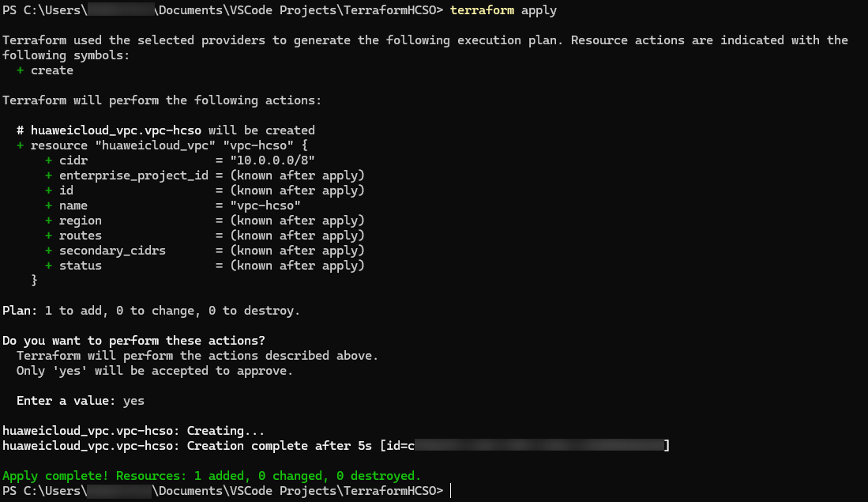This screenshot has height=502, width=868.
Task: Click the "Terraform will perform the following actions" line
Action: pyautogui.click(x=162, y=100)
